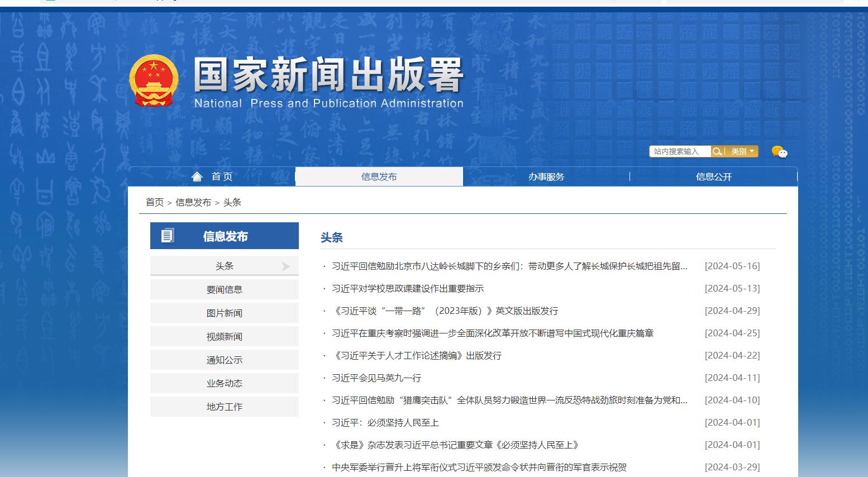Click the National Press and Publication Administration subtitle
The height and width of the screenshot is (477, 868).
pyautogui.click(x=329, y=103)
